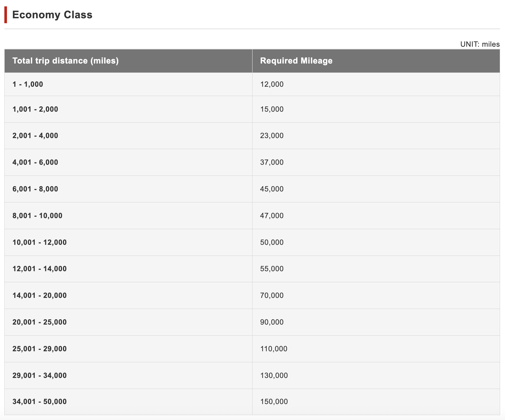Select the Total trip distance column header
The image size is (505, 420).
tap(66, 61)
